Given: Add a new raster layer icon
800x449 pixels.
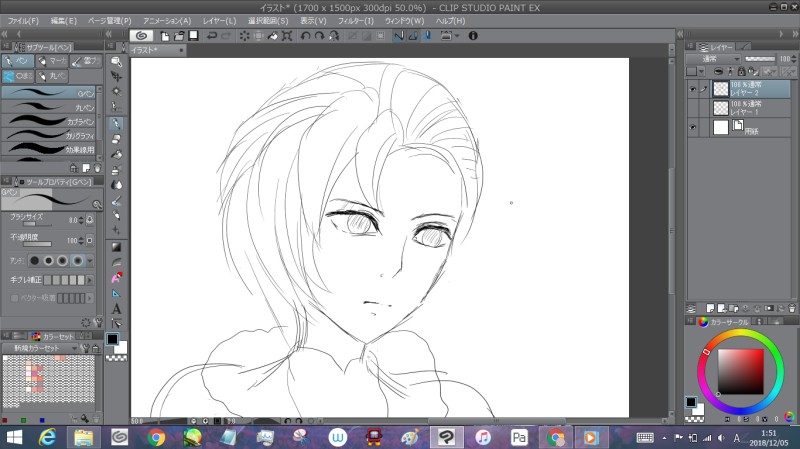Looking at the screenshot, I should pyautogui.click(x=710, y=308).
